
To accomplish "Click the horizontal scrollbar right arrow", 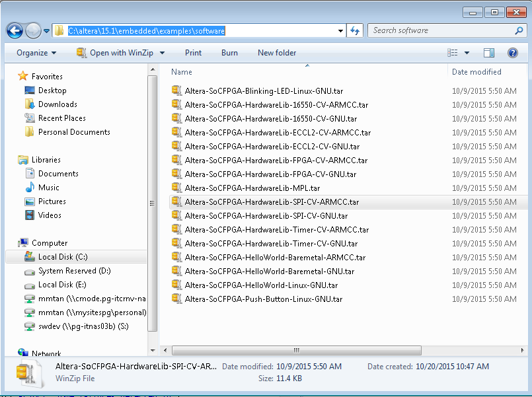I will click(x=522, y=350).
